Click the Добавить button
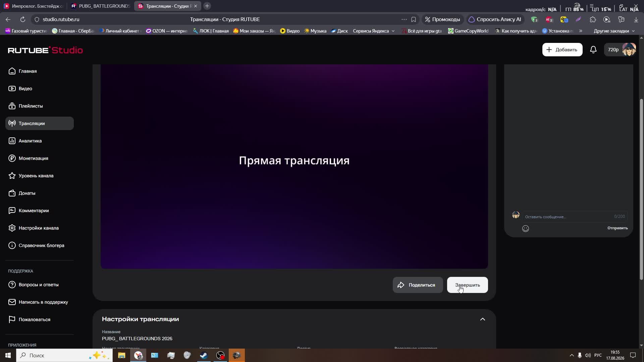 click(562, 50)
